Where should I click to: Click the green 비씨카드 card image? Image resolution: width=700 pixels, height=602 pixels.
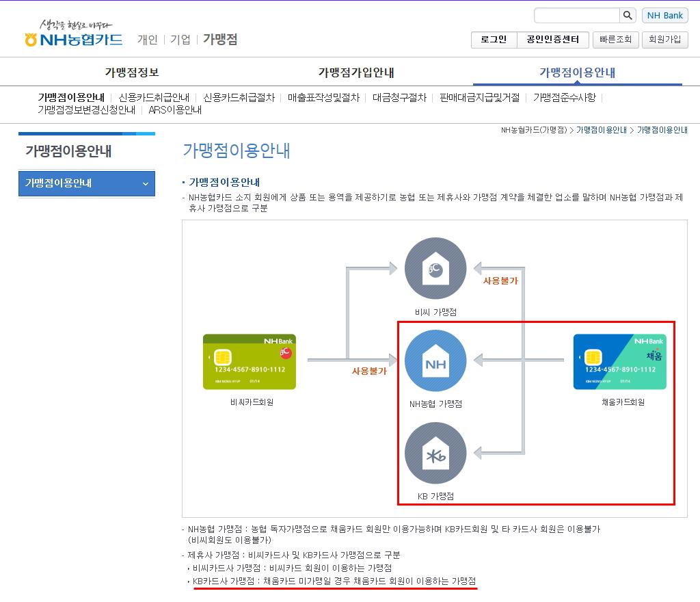[x=250, y=362]
